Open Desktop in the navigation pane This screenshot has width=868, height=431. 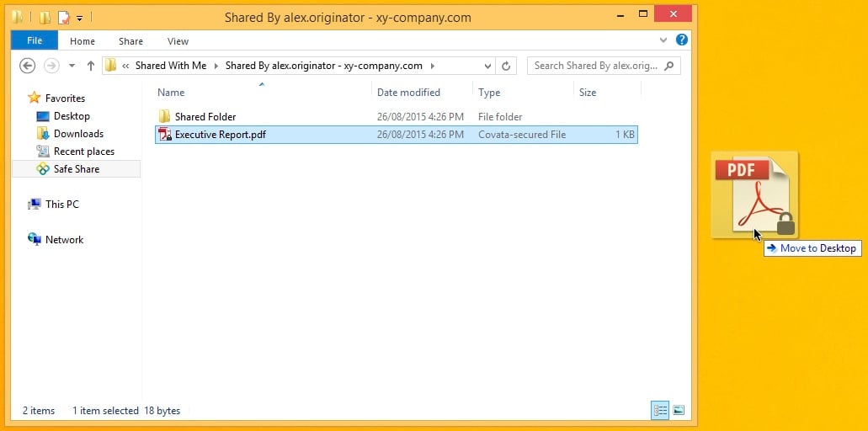pos(72,115)
